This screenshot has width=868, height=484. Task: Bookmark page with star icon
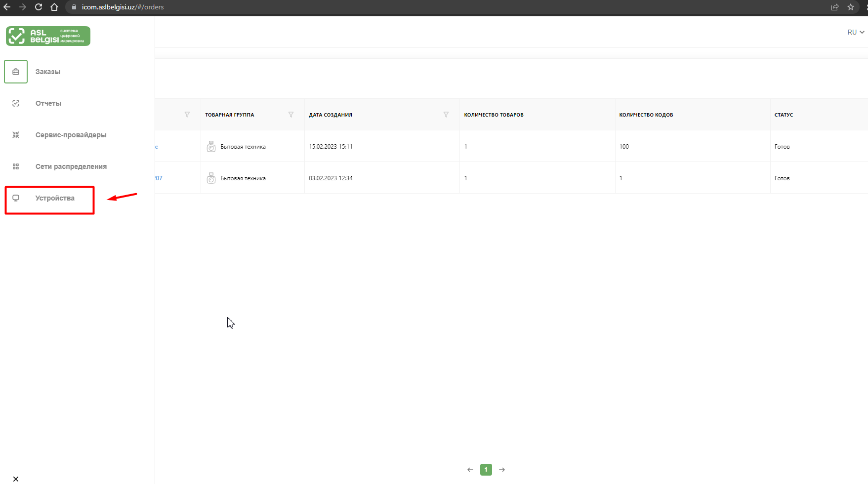851,7
